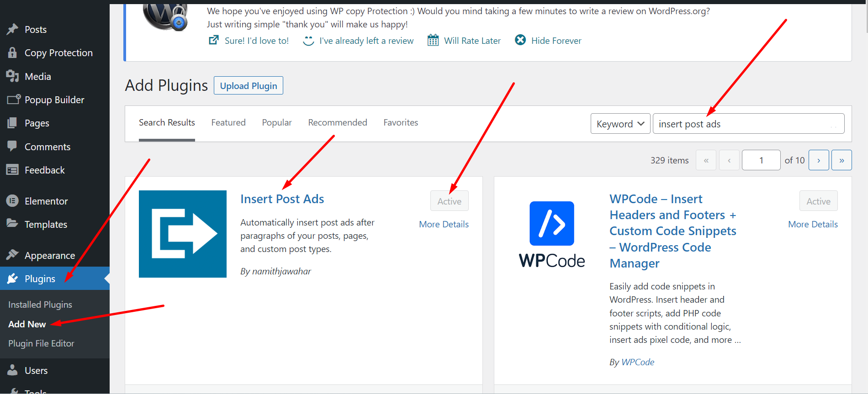This screenshot has height=394, width=868.
Task: Click the Comments speech bubble icon
Action: coord(12,146)
